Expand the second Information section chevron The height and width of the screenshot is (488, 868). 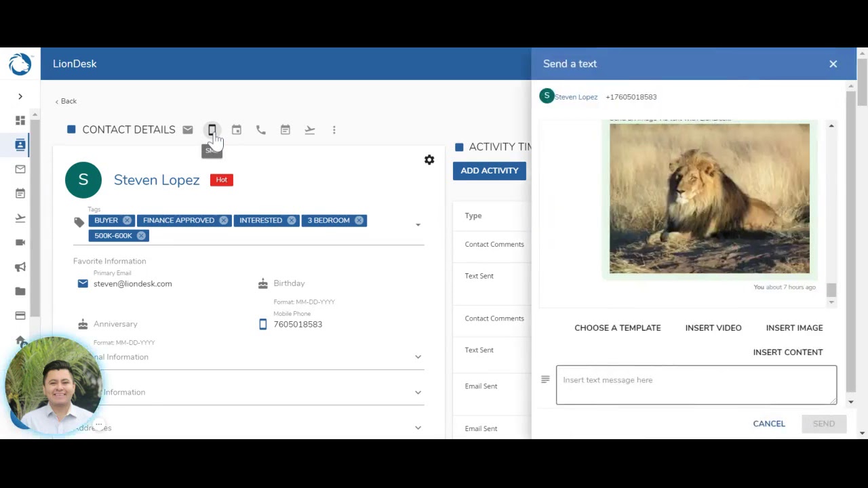click(418, 392)
